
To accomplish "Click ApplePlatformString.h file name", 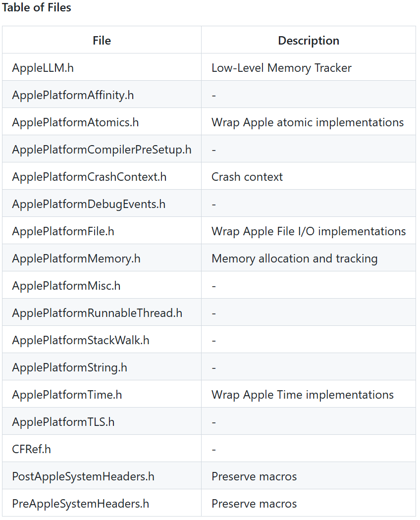I will (x=69, y=367).
